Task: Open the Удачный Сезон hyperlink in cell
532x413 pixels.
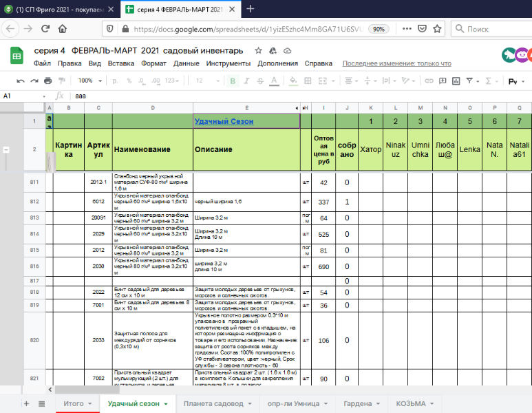Action: coord(224,121)
